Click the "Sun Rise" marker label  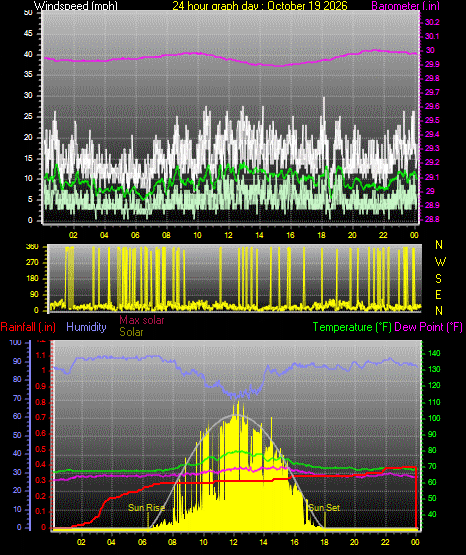(146, 508)
